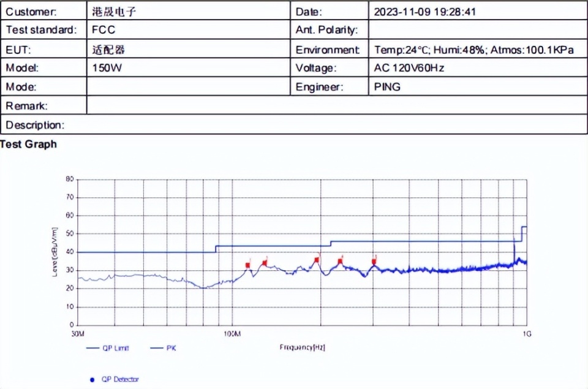Select the Temp:24°C environment value

click(x=401, y=50)
